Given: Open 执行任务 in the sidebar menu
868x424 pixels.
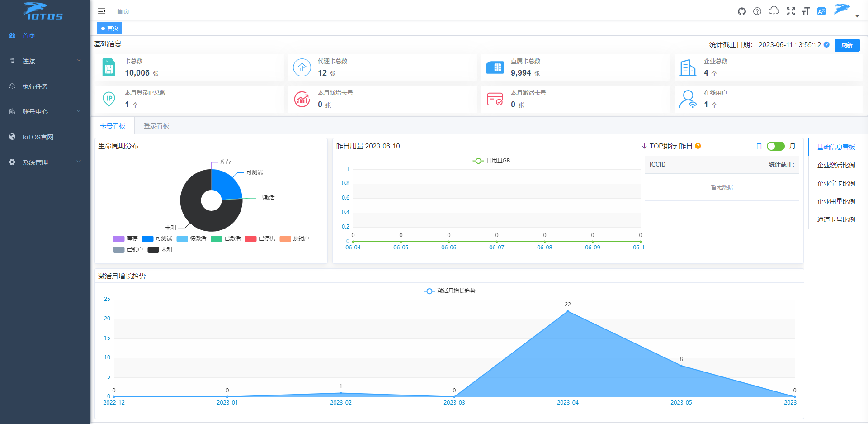Looking at the screenshot, I should point(45,86).
